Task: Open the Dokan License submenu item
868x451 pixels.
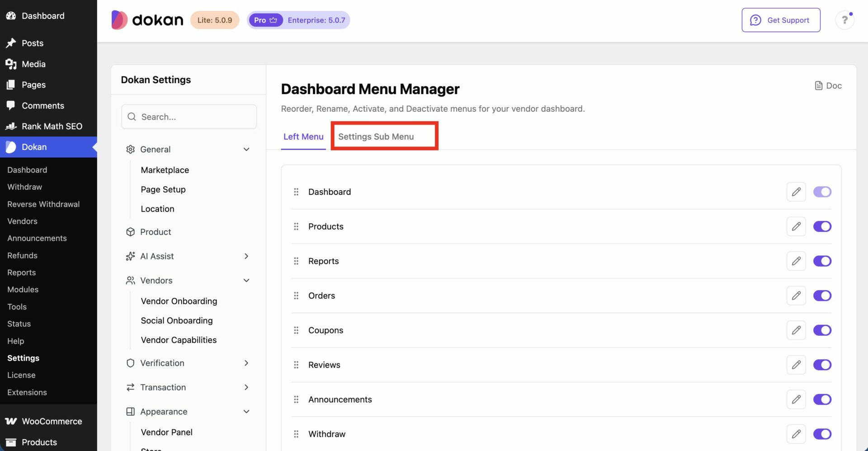Action: click(x=21, y=375)
